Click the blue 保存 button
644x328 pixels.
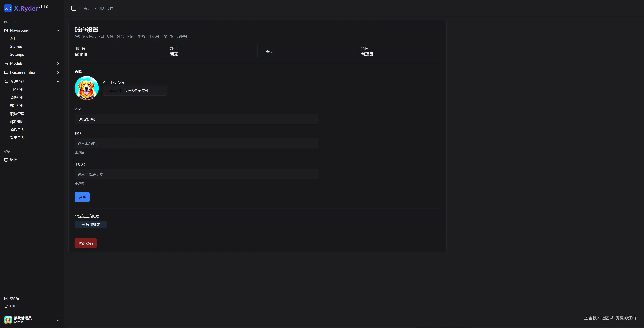[x=82, y=197]
